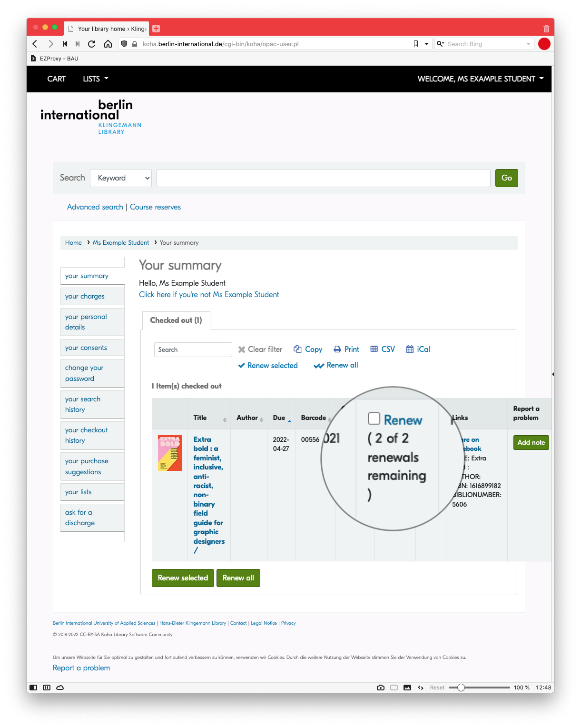Click 'not Ms Example Student' link
Screen dimensions: 581x728
coord(209,295)
